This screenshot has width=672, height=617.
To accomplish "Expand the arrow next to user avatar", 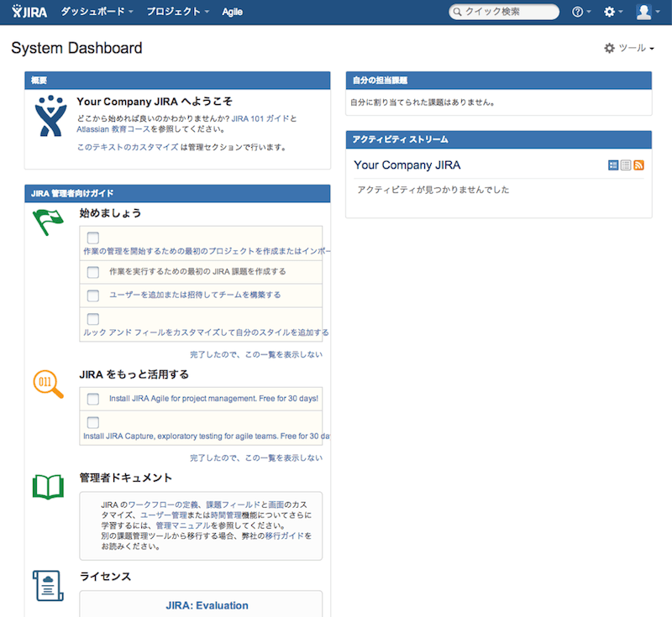I will (x=658, y=12).
